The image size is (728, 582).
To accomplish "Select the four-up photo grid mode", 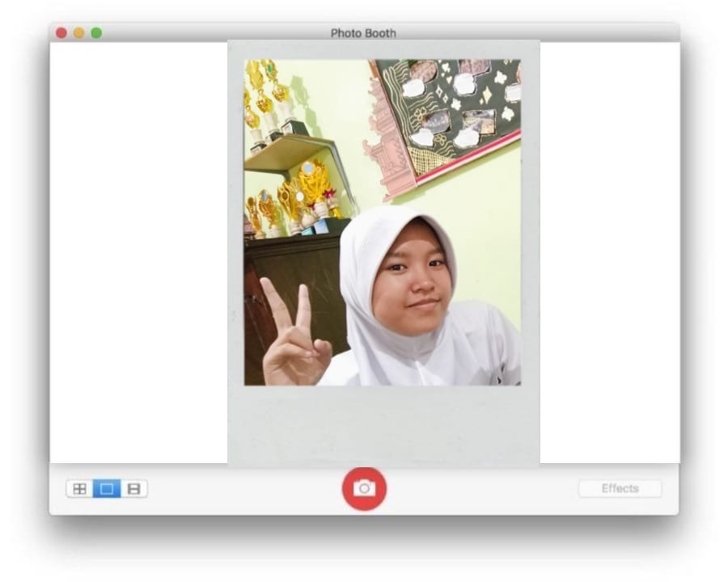I will pos(79,489).
